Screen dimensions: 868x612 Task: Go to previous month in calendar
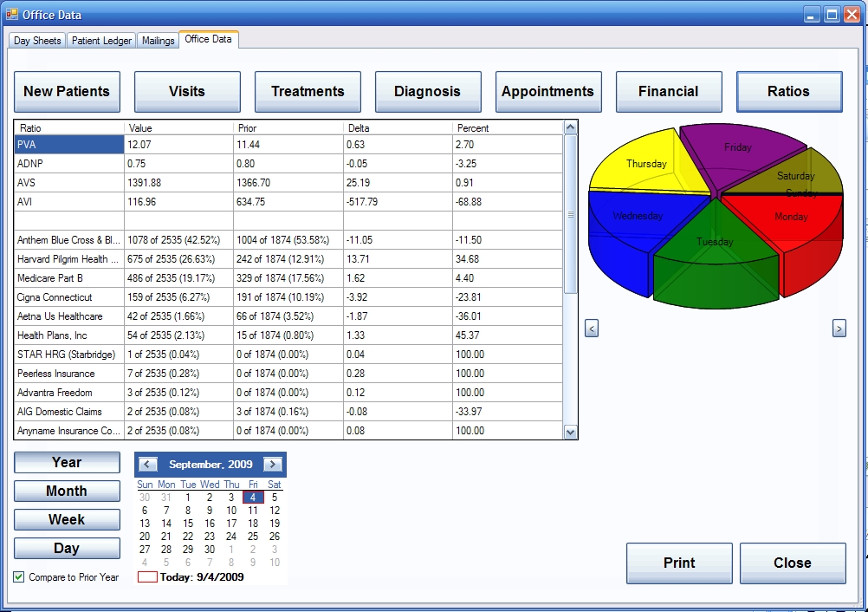[x=148, y=464]
